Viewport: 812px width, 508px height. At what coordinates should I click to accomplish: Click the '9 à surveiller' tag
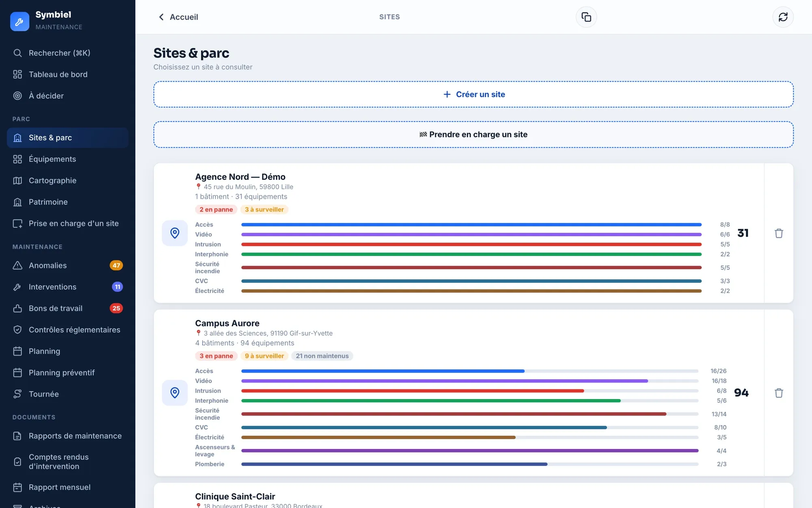tap(264, 356)
